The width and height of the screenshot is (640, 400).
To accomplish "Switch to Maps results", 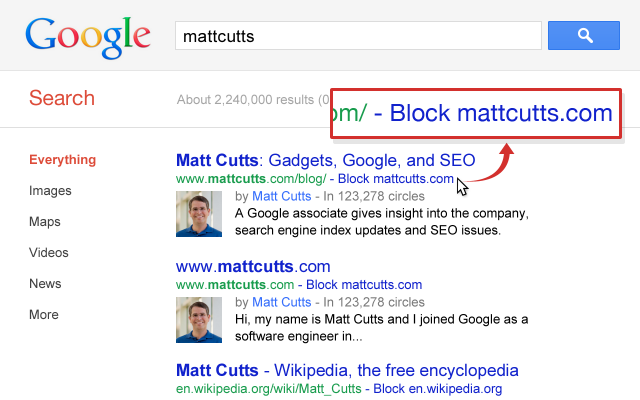I will pyautogui.click(x=45, y=222).
